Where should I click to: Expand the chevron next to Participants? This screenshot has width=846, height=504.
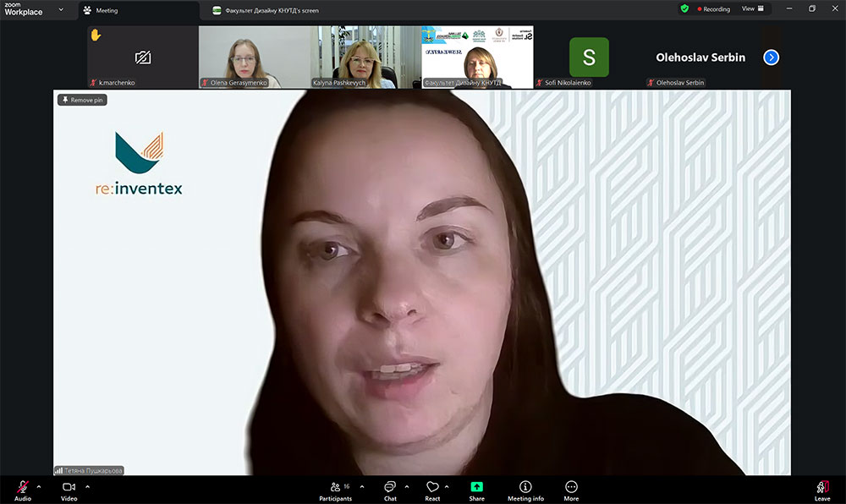362,486
